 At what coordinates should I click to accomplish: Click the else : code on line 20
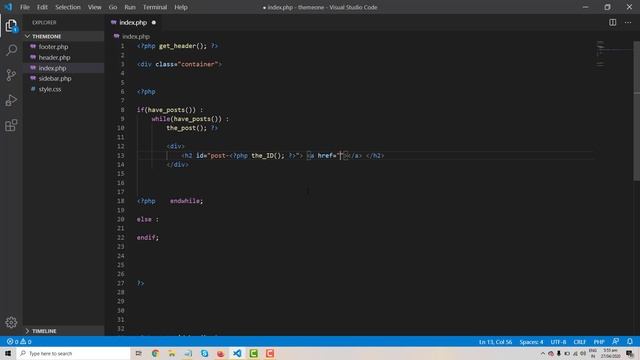pyautogui.click(x=147, y=219)
